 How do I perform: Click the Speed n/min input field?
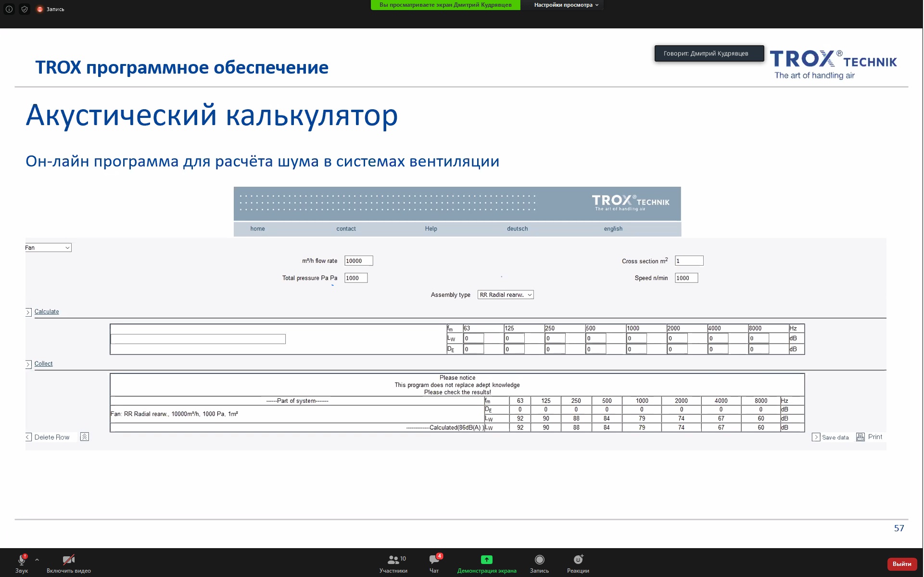[686, 278]
